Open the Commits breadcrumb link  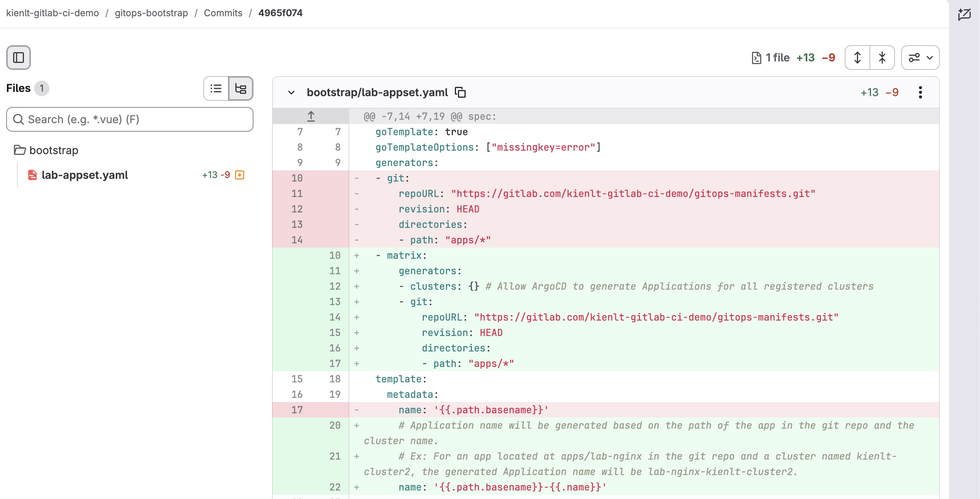pyautogui.click(x=223, y=13)
